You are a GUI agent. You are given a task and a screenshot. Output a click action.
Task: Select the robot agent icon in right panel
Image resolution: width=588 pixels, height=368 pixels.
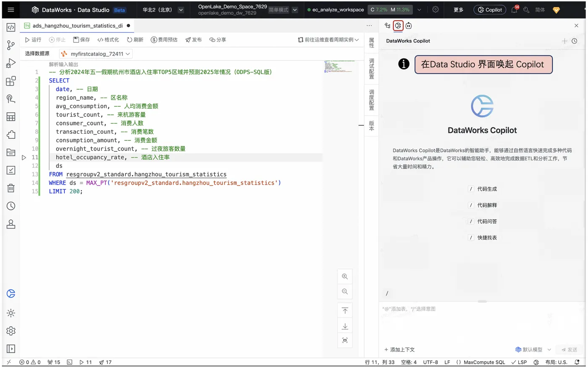tap(409, 26)
